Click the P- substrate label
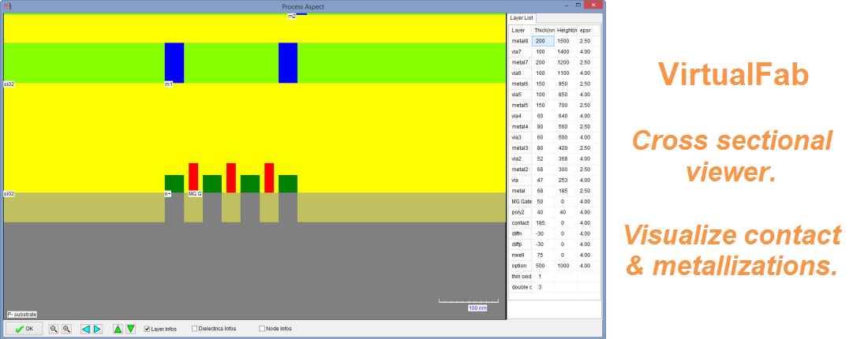 tap(21, 314)
